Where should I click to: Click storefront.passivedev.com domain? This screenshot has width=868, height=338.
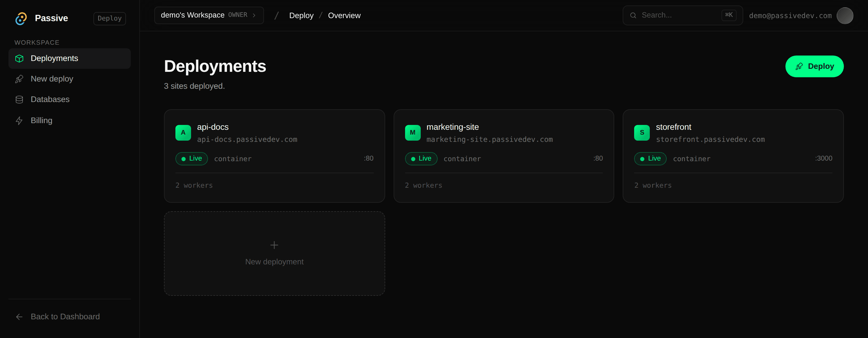(710, 140)
